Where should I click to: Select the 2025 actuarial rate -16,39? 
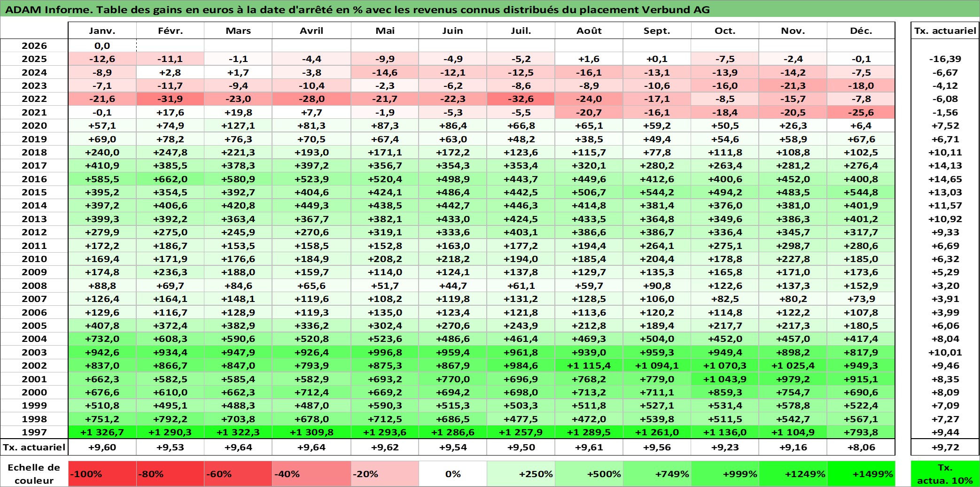(945, 59)
